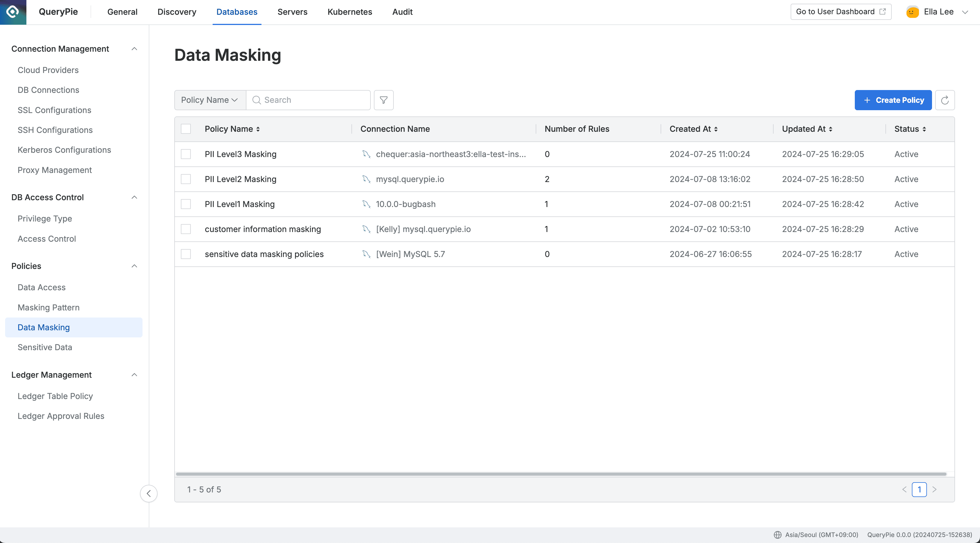This screenshot has width=980, height=543.
Task: Open Go to User Dashboard
Action: (x=840, y=11)
